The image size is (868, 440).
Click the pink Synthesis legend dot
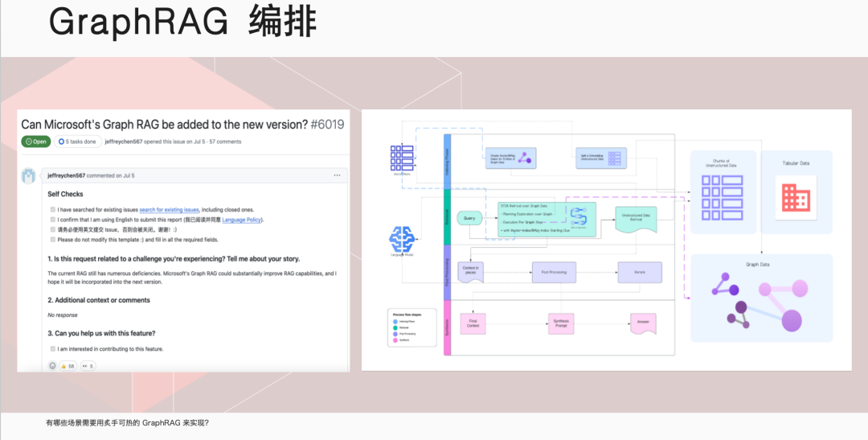tap(395, 339)
